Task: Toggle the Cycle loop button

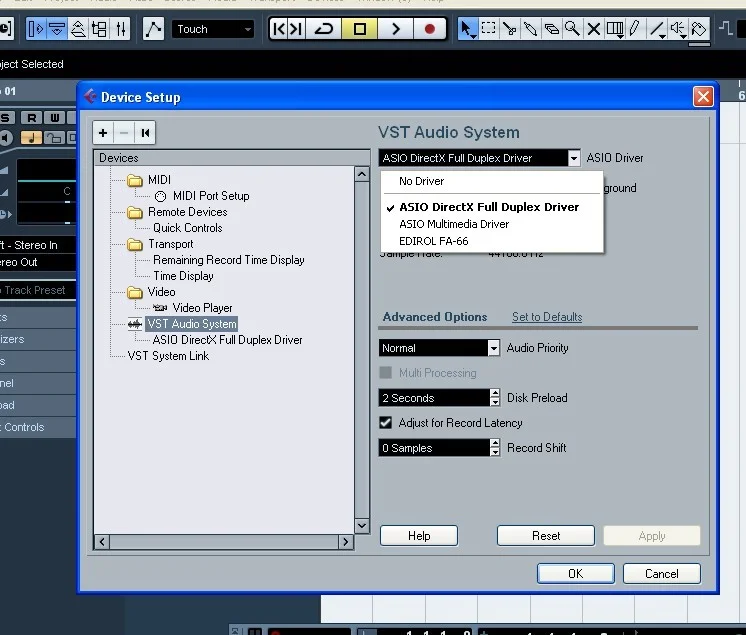Action: point(324,29)
